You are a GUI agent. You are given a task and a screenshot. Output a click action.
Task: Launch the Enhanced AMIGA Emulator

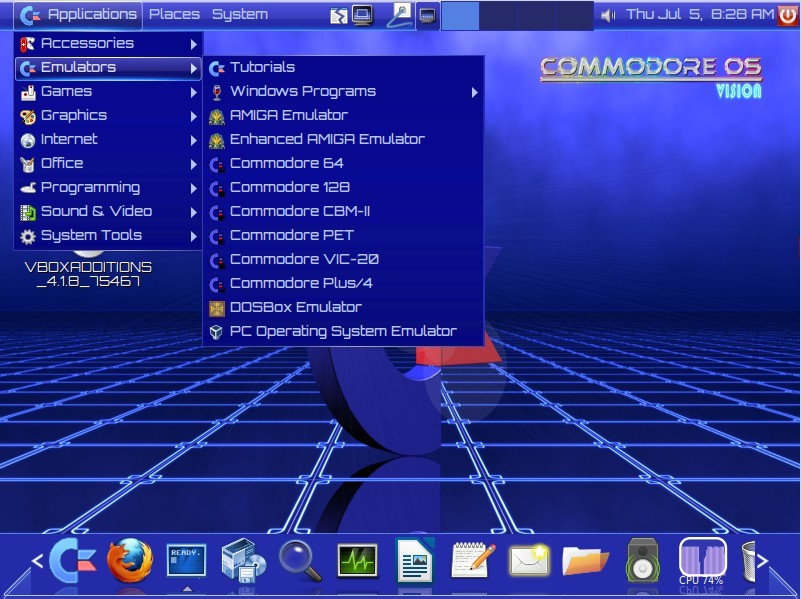(x=343, y=139)
